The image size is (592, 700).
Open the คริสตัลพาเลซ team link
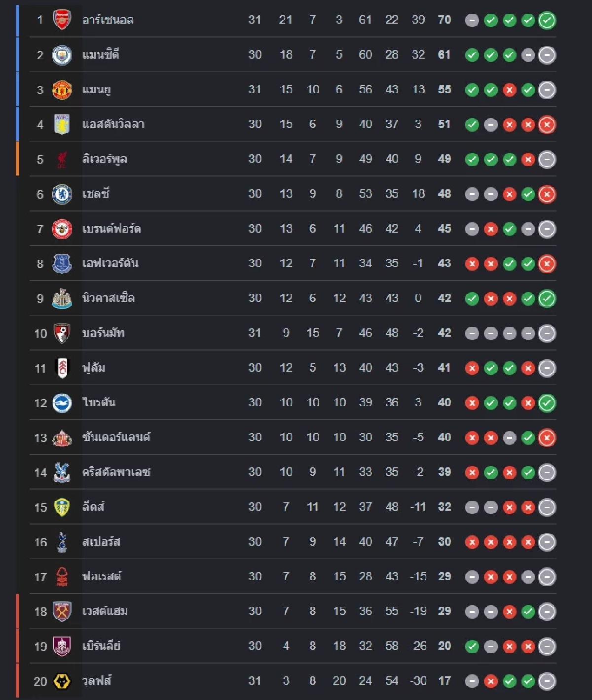pyautogui.click(x=116, y=472)
